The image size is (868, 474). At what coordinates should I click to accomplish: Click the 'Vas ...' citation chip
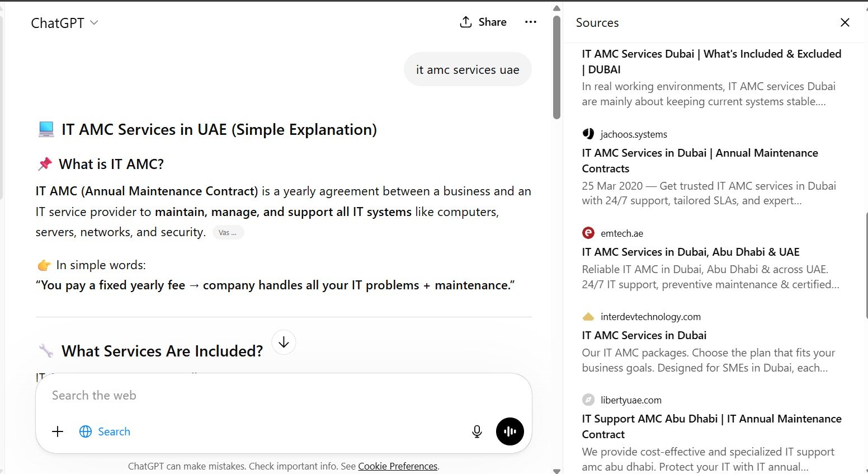pyautogui.click(x=228, y=233)
